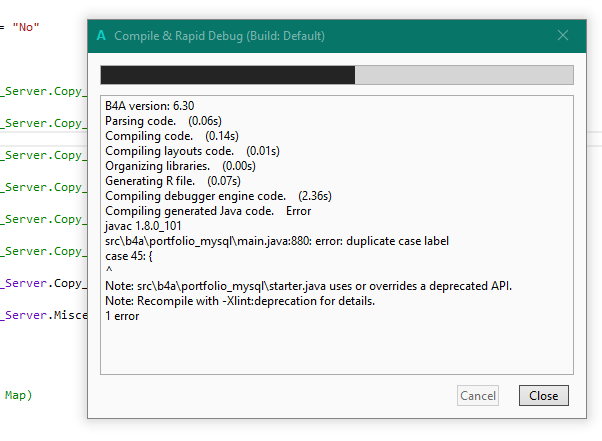
Task: Click 'Map)' in the code editor
Action: 18,395
